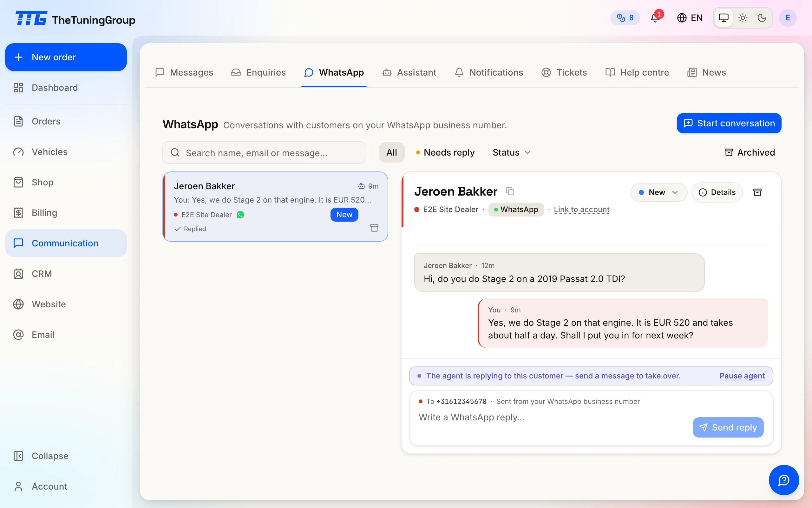
Task: Open the New status dropdown in conversation header
Action: click(x=659, y=192)
